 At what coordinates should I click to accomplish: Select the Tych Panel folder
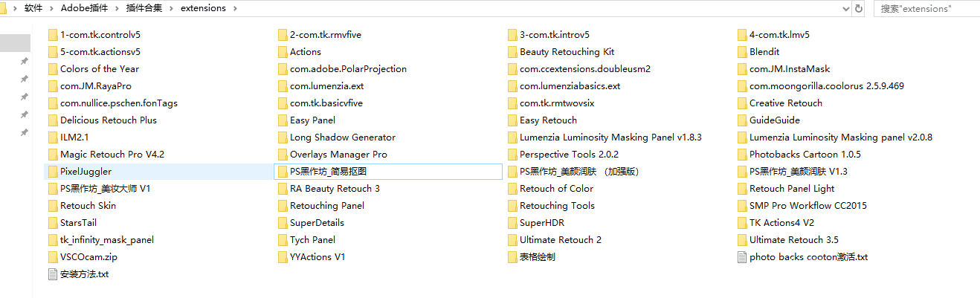(306, 240)
